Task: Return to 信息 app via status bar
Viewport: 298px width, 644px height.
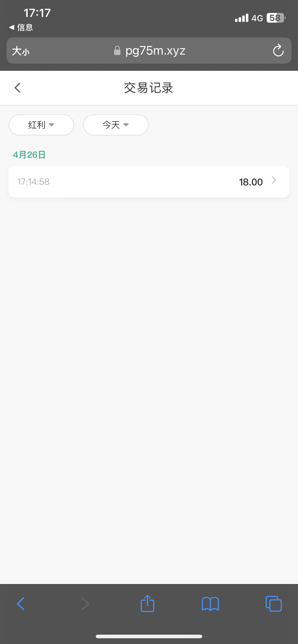Action: pyautogui.click(x=21, y=27)
